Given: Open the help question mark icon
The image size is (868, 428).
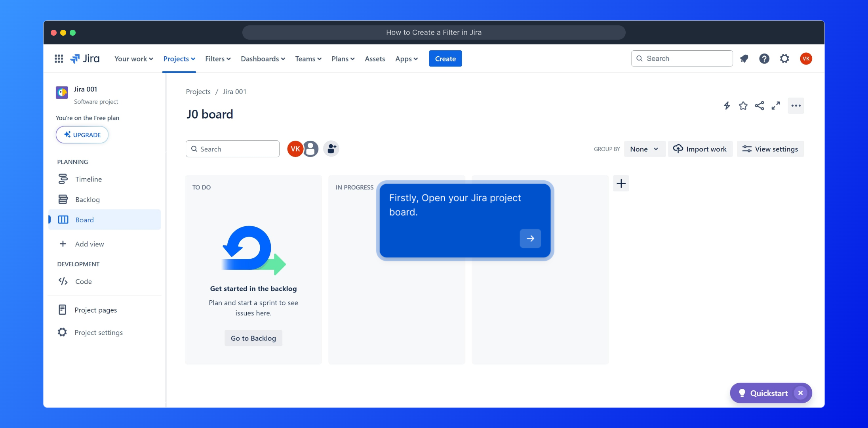Looking at the screenshot, I should (x=764, y=59).
